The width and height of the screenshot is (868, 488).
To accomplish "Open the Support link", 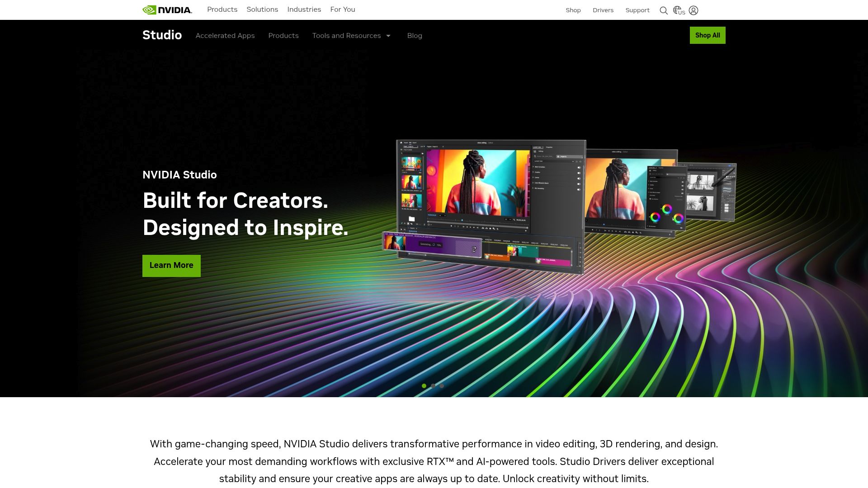I will pos(637,10).
